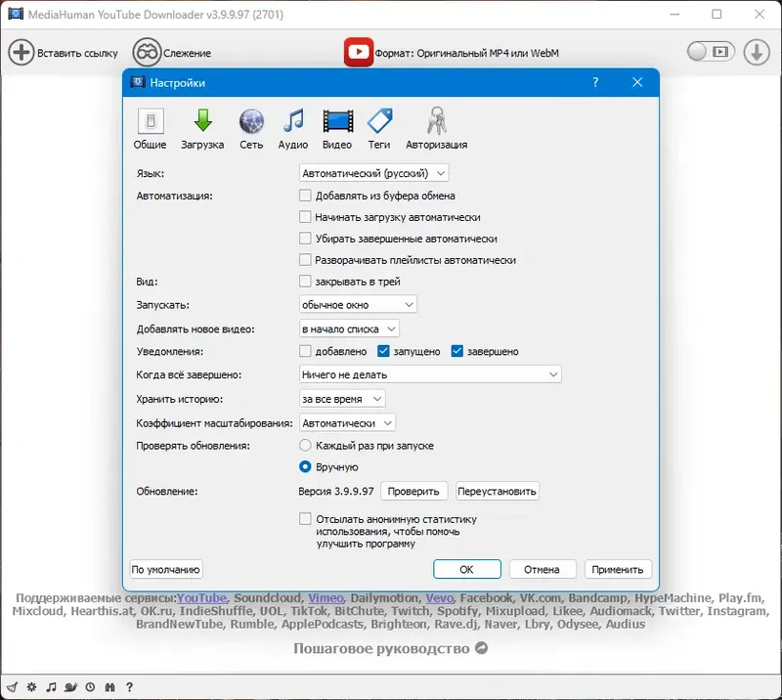Click the Переустановить button

coord(497,491)
